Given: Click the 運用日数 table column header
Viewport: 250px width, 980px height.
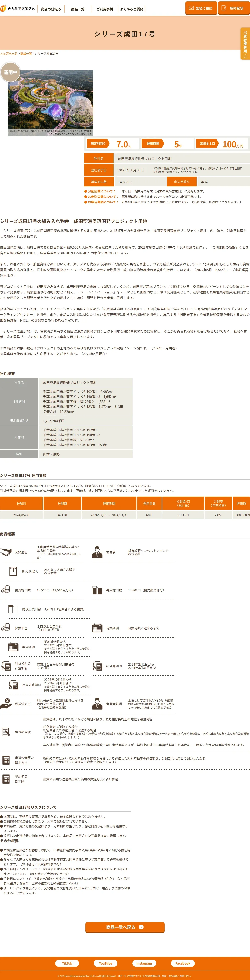Looking at the screenshot, I should point(150,503).
